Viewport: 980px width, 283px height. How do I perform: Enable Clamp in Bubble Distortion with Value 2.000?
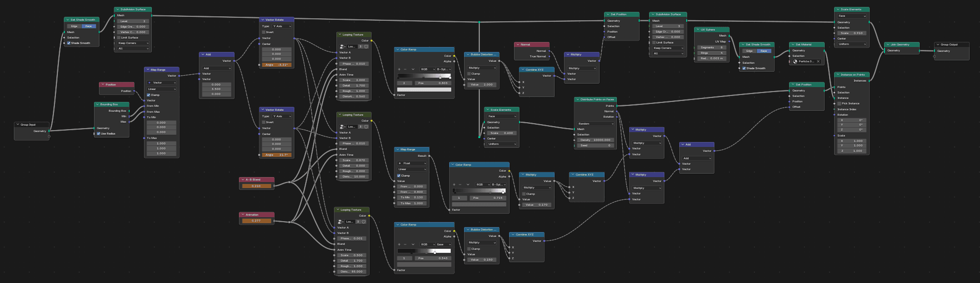point(469,74)
